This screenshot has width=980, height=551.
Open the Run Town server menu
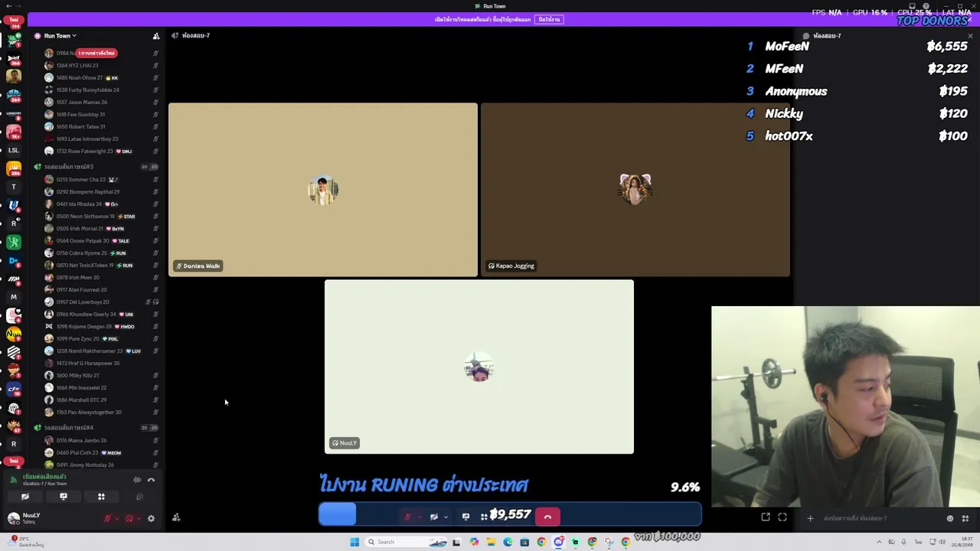(60, 36)
